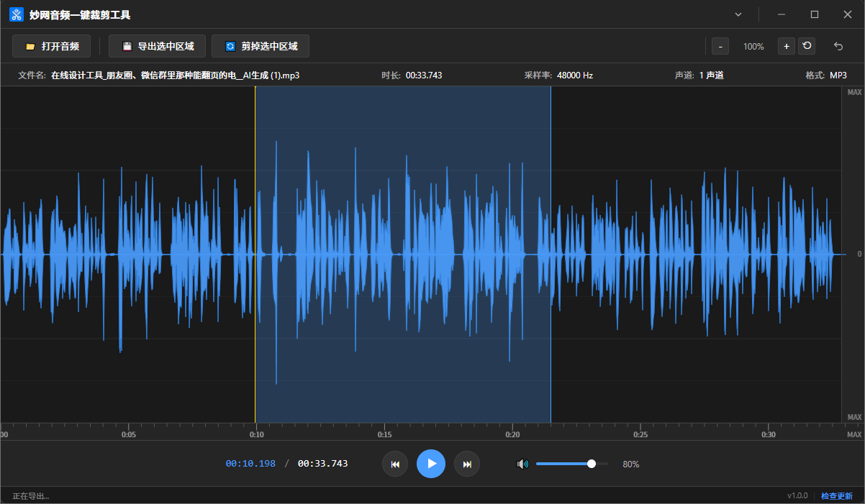Reset zoom with the circular arrow icon
Viewport: 865px width, 504px height.
[x=807, y=46]
